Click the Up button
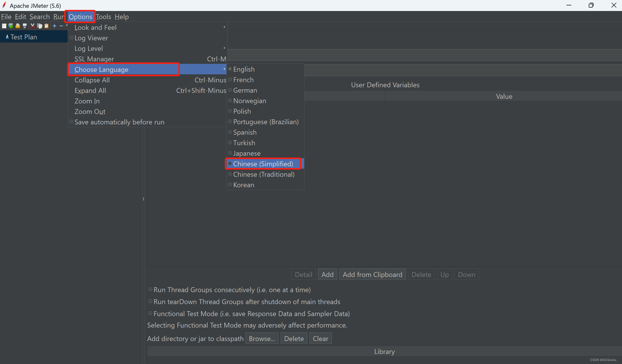 pos(444,275)
